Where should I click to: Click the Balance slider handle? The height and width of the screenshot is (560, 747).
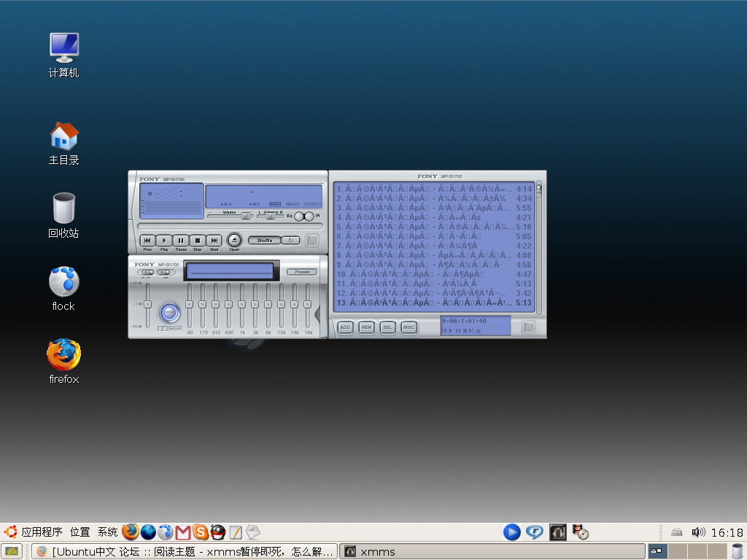coord(271,216)
